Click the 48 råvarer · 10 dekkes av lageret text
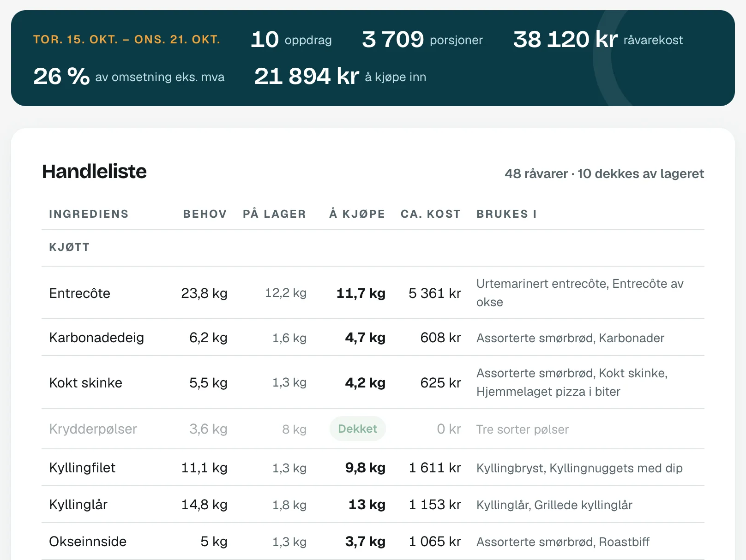This screenshot has height=560, width=746. pos(604,174)
